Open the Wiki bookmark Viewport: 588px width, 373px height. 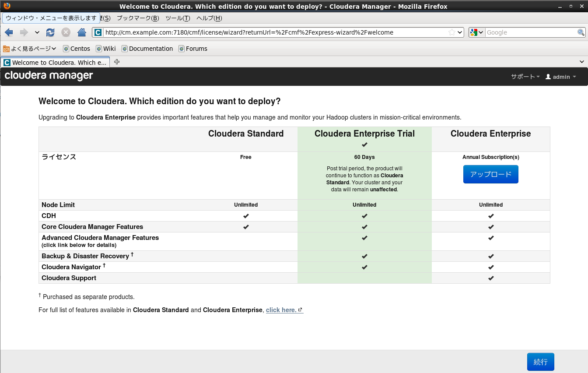(x=106, y=49)
